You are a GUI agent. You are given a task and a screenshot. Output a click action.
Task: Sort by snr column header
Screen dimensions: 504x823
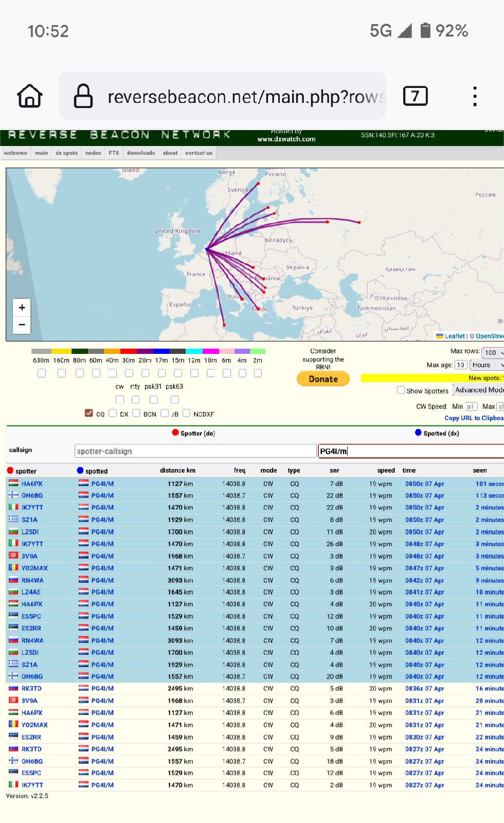tap(334, 470)
